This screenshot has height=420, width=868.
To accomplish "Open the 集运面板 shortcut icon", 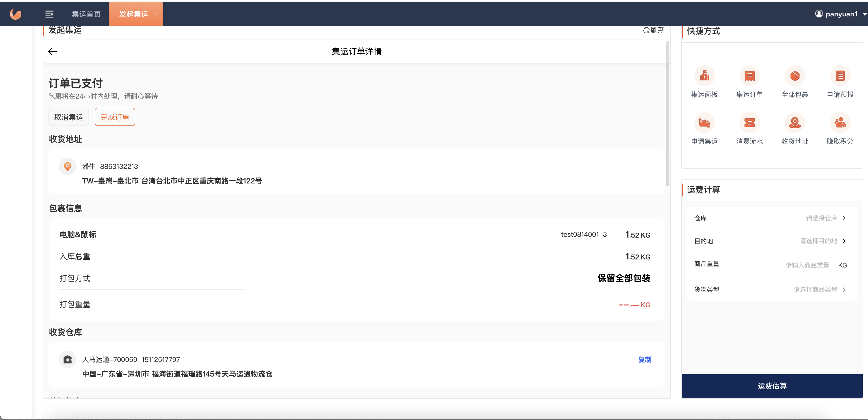I will [704, 76].
